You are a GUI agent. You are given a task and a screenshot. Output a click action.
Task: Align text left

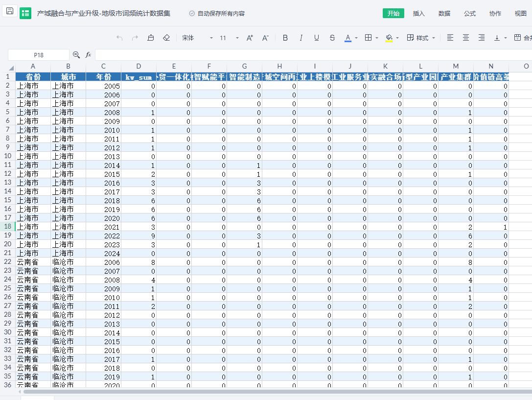click(450, 38)
